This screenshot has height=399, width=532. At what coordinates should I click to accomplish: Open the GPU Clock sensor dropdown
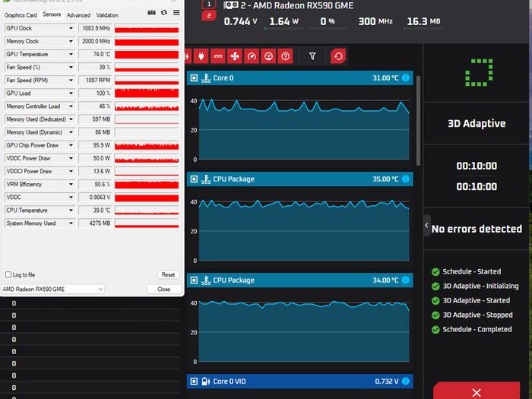tap(71, 28)
